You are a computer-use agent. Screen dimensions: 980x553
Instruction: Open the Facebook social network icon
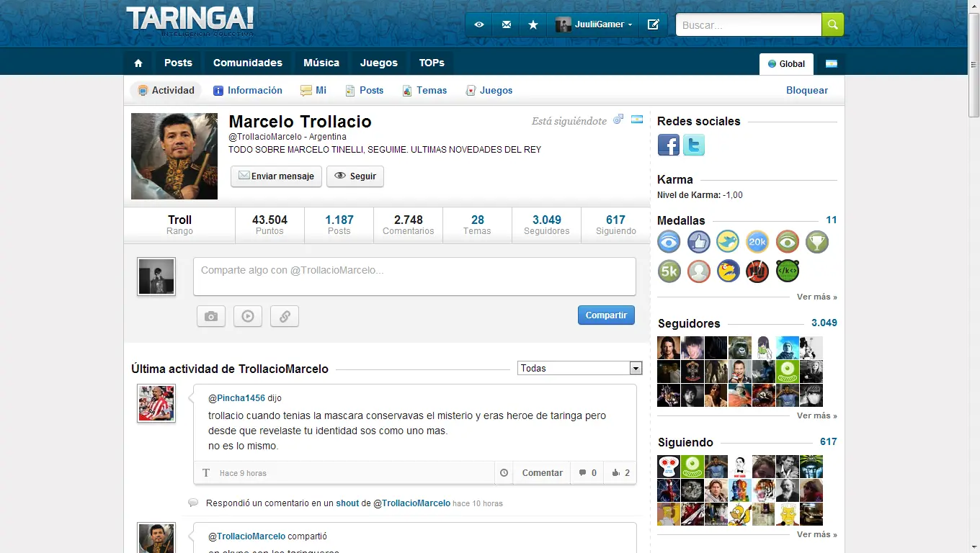[x=669, y=145]
